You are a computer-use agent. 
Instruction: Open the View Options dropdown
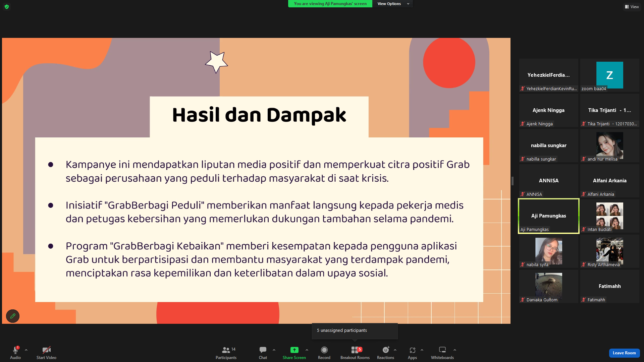click(393, 4)
